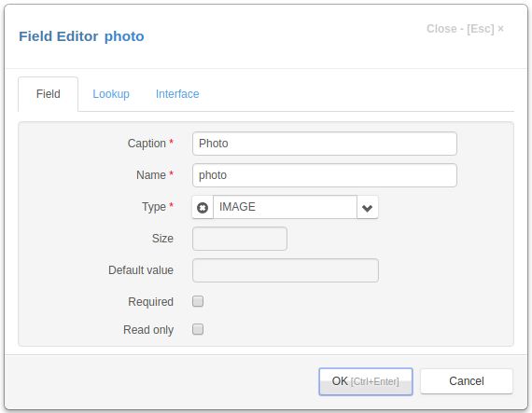
Task: Focus the Caption input containing Photo
Action: (x=325, y=144)
